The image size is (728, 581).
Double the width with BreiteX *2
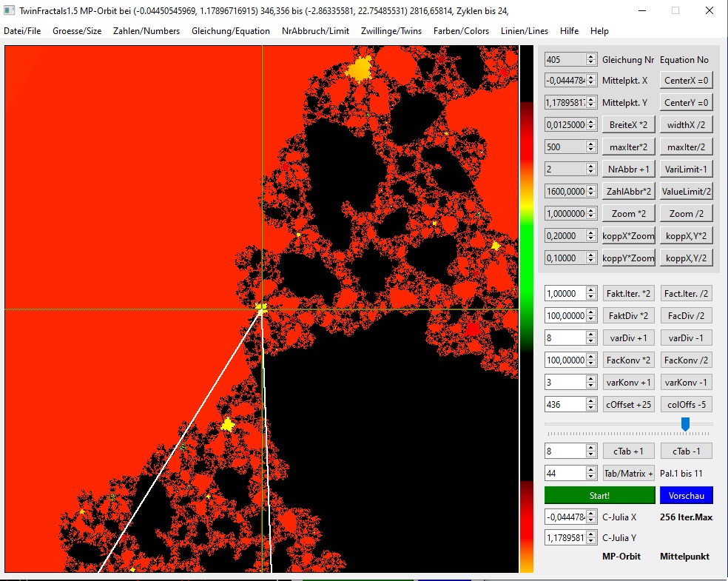click(x=629, y=125)
